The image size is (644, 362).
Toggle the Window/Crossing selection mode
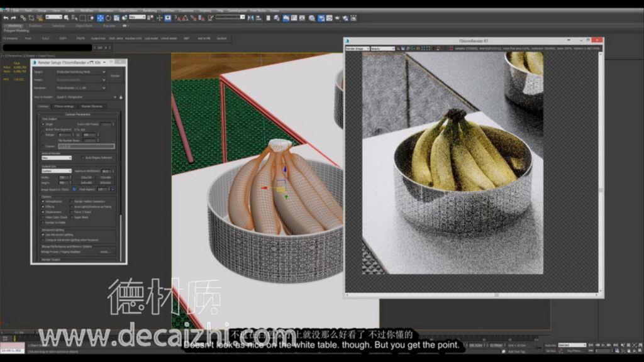(x=91, y=18)
